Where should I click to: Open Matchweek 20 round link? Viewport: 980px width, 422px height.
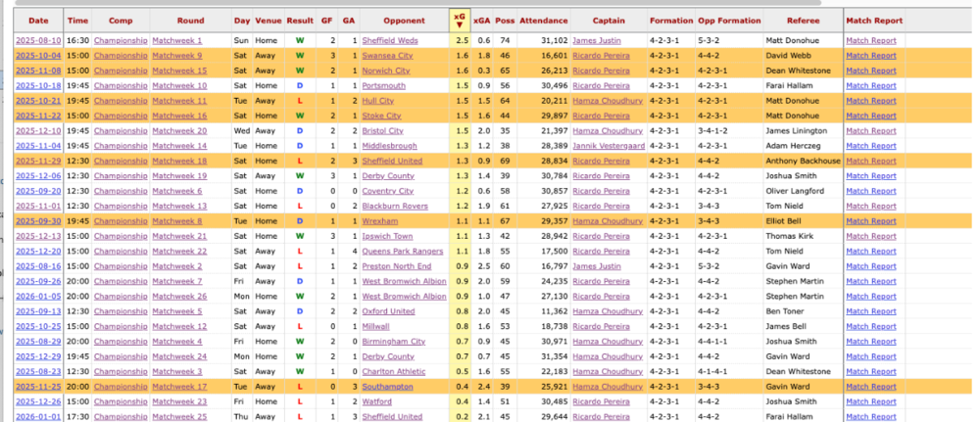coord(179,130)
